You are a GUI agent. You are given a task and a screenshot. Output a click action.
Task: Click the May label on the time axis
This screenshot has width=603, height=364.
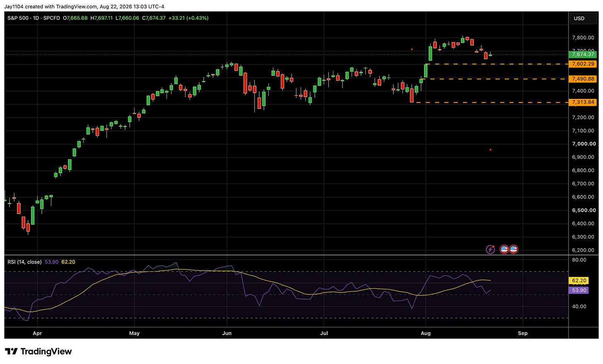pyautogui.click(x=134, y=333)
